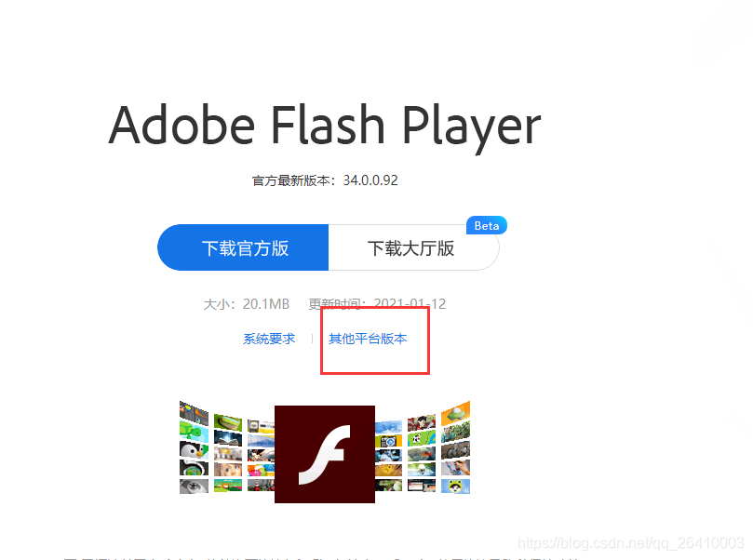Select the hand drawing thumbnail

(x=455, y=467)
